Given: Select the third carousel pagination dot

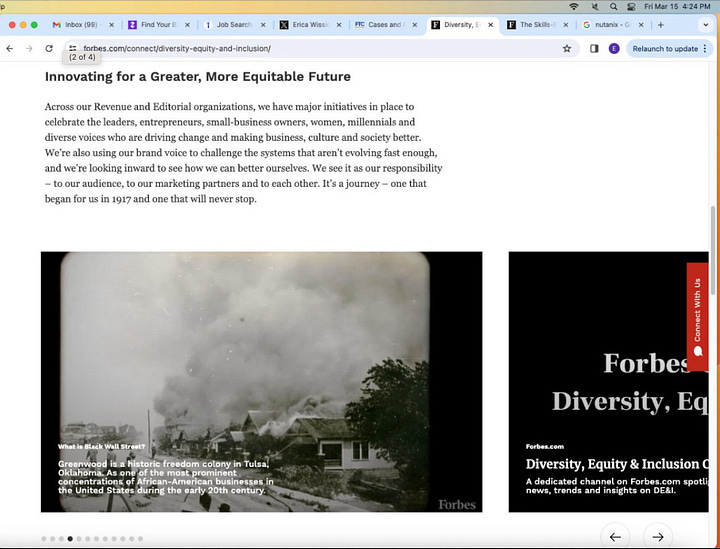Looking at the screenshot, I should pos(61,539).
